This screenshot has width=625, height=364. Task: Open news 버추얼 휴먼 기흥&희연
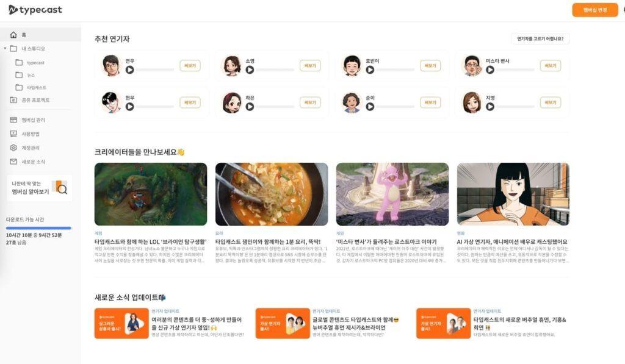point(520,323)
